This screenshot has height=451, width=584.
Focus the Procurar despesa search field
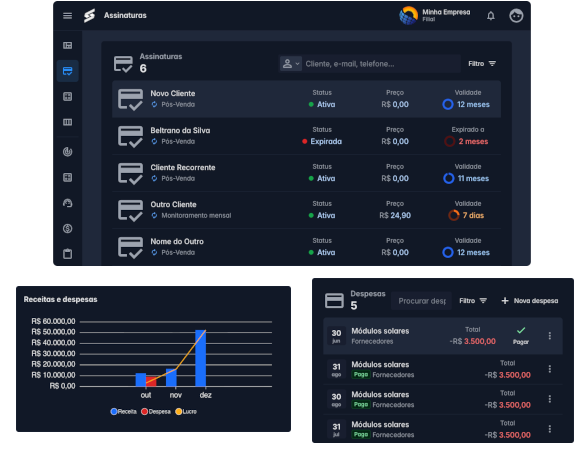pyautogui.click(x=422, y=301)
